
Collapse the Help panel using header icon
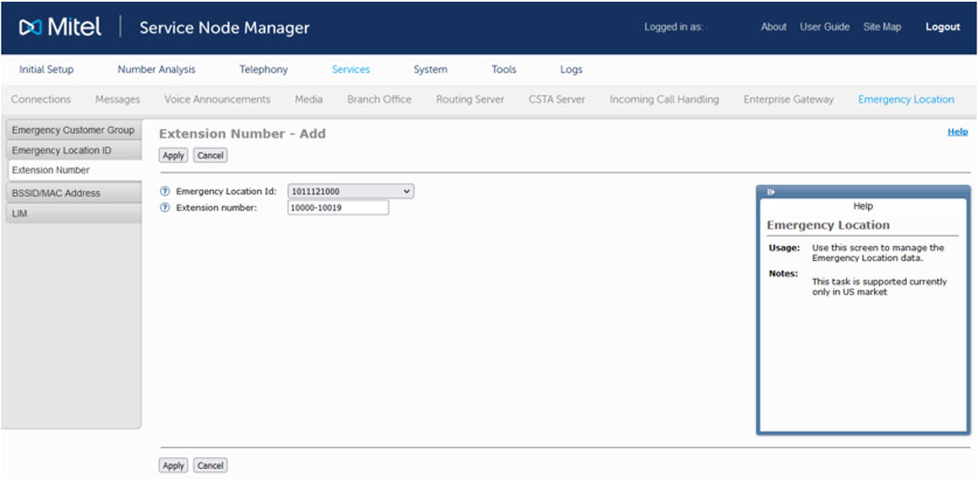tap(770, 192)
